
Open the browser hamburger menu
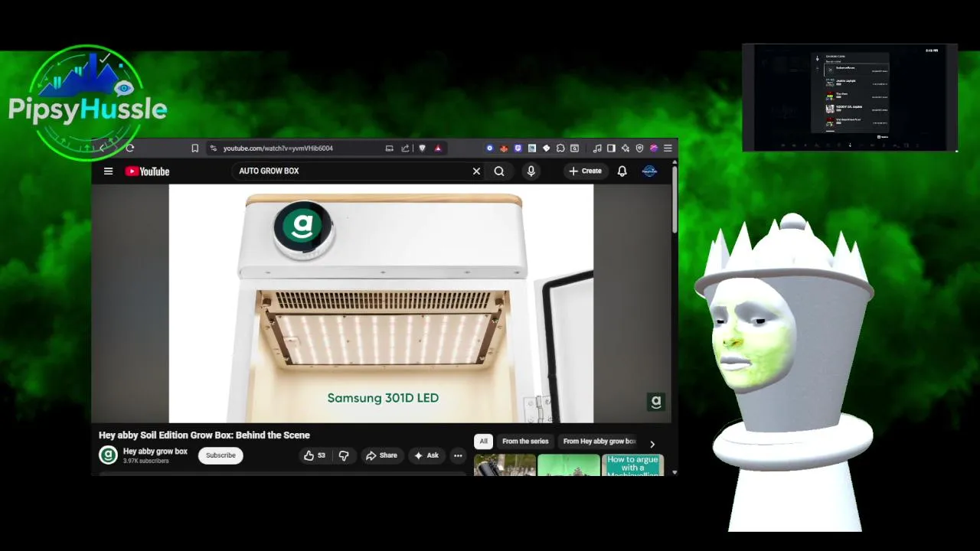pyautogui.click(x=668, y=148)
